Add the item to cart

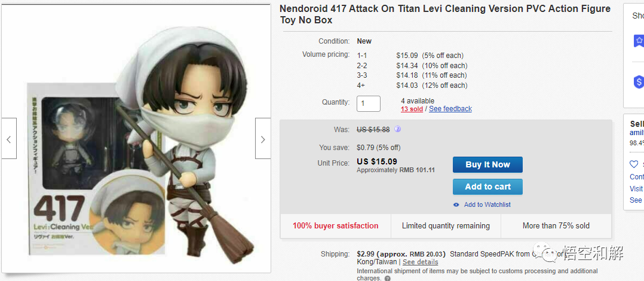pyautogui.click(x=487, y=187)
